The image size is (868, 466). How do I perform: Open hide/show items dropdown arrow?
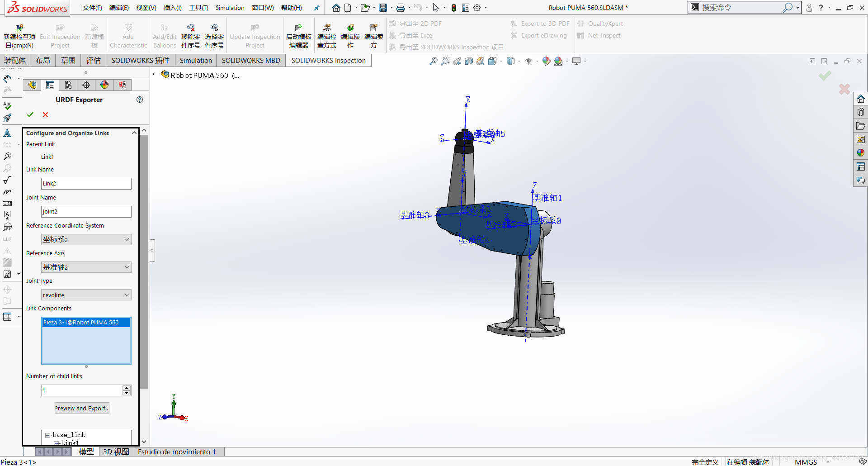pos(537,61)
